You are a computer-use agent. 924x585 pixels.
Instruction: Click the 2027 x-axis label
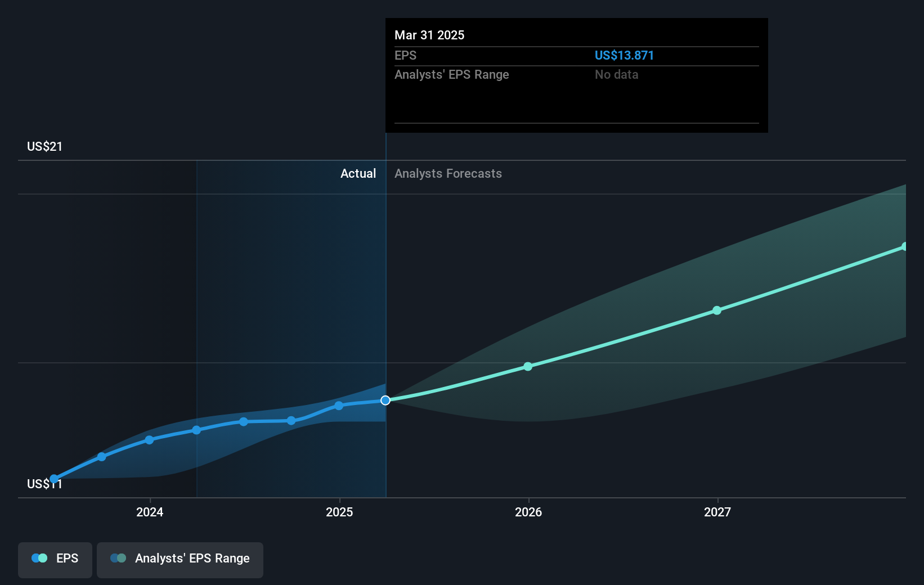pyautogui.click(x=717, y=512)
